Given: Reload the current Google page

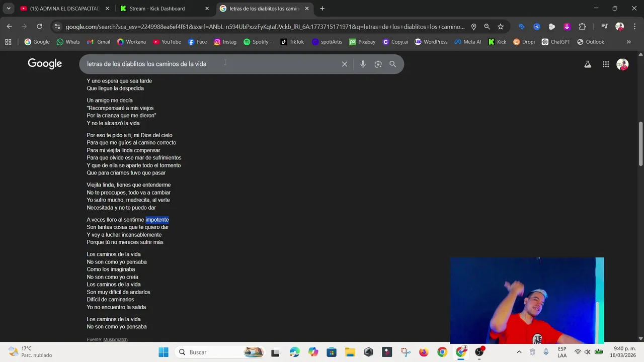Looking at the screenshot, I should [39, 27].
